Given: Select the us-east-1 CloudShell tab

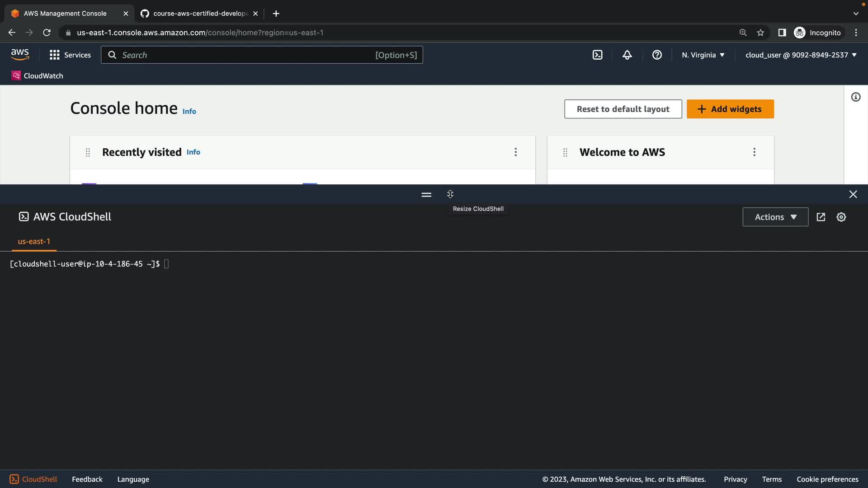Looking at the screenshot, I should click(34, 241).
